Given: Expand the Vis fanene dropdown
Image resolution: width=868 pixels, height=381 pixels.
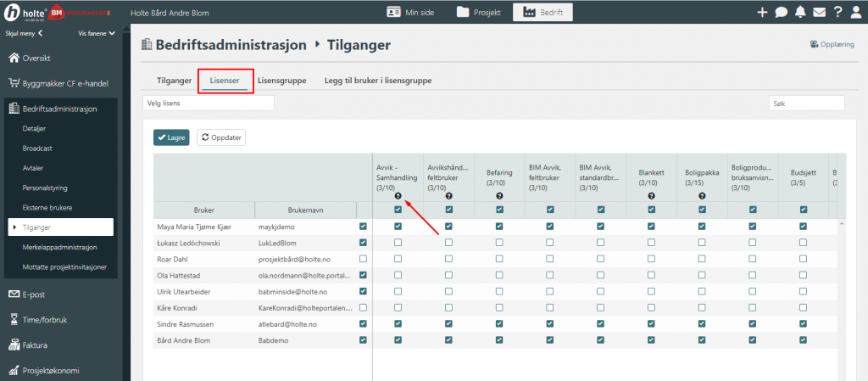Looking at the screenshot, I should [x=96, y=33].
